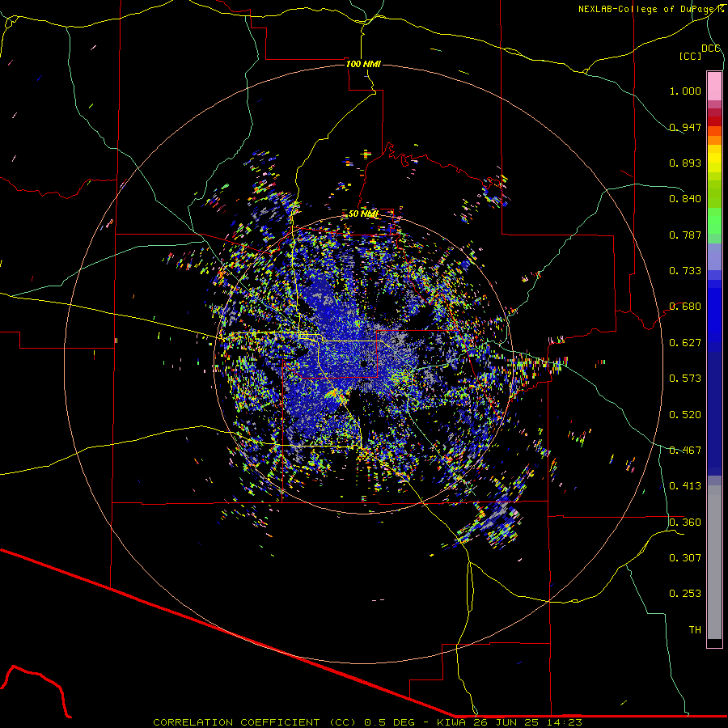Click the 0.307 scale value
Image resolution: width=728 pixels, height=728 pixels.
click(x=685, y=558)
